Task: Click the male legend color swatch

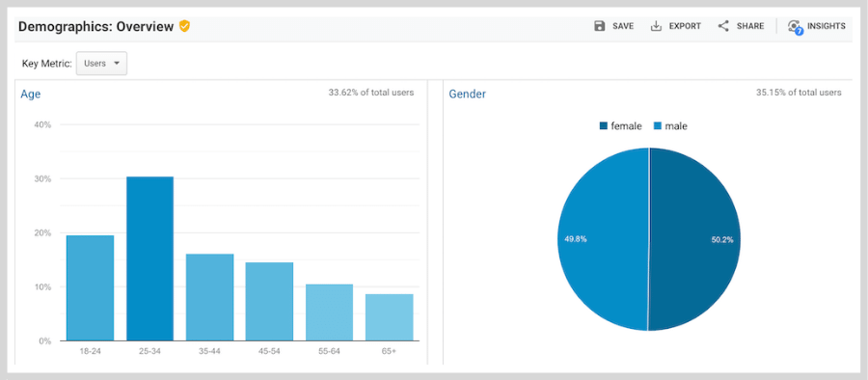Action: [658, 126]
